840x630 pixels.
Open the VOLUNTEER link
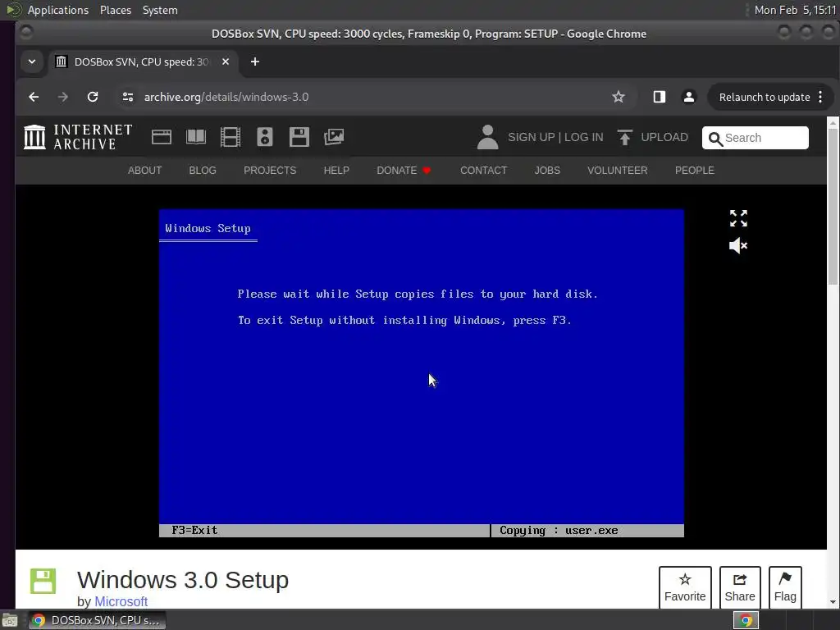617,171
